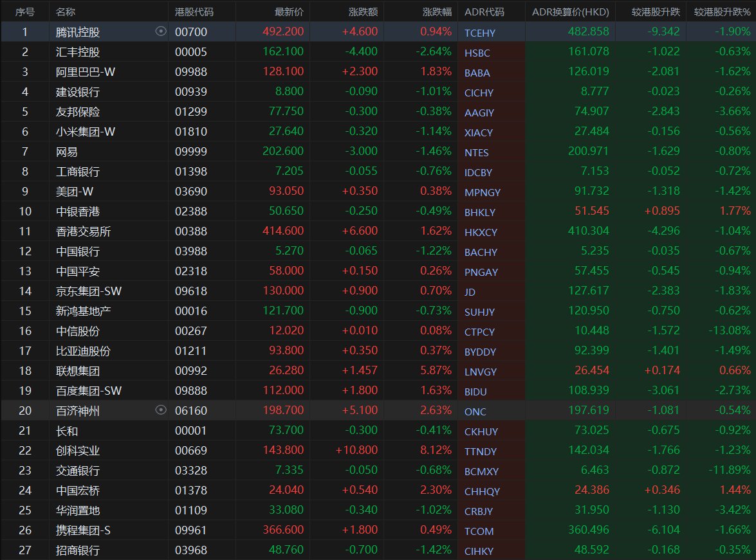Image resolution: width=756 pixels, height=560 pixels.
Task: Open the AAGIY ADR code link
Action: tap(479, 113)
